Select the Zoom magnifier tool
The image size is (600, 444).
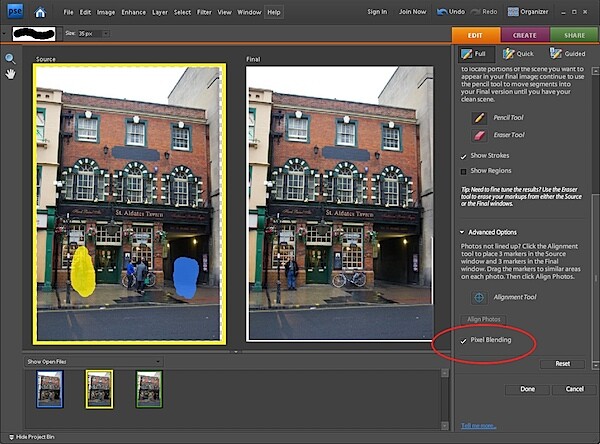click(10, 59)
